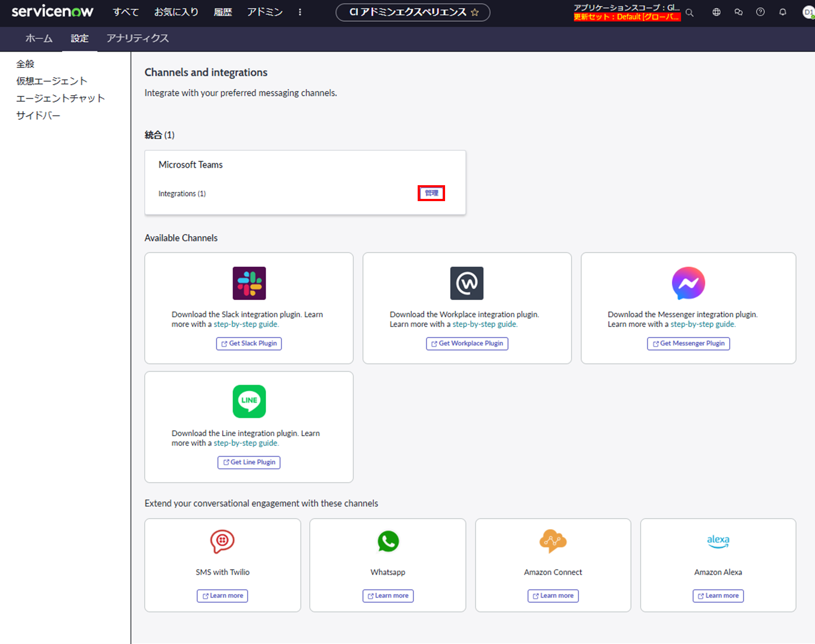This screenshot has height=644, width=815.
Task: Select 全般 in the sidebar
Action: click(25, 64)
